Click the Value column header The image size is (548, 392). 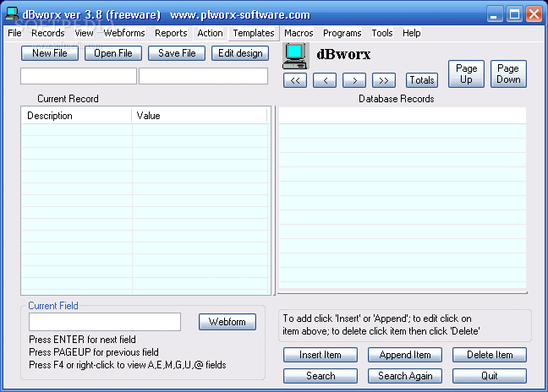coord(200,116)
